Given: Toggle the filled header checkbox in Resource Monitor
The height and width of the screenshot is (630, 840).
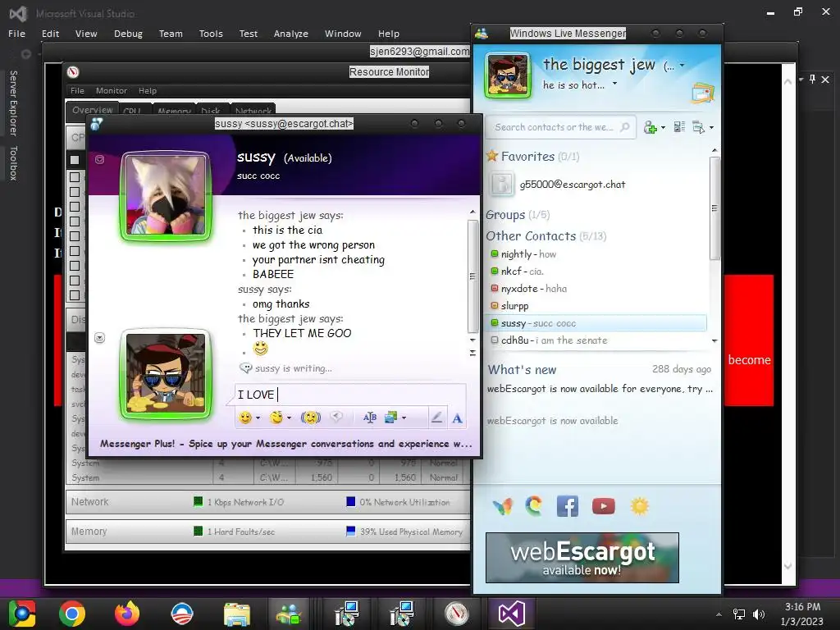Looking at the screenshot, I should [x=75, y=160].
